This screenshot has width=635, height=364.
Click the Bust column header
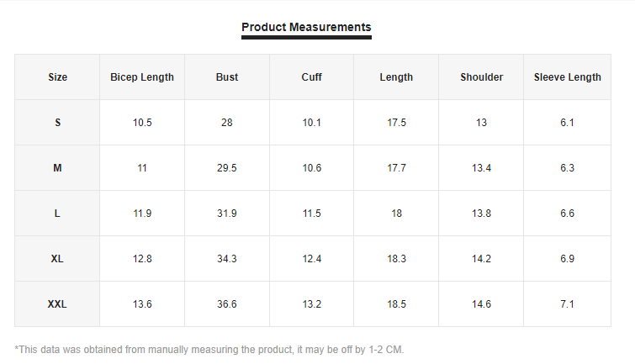coord(227,77)
